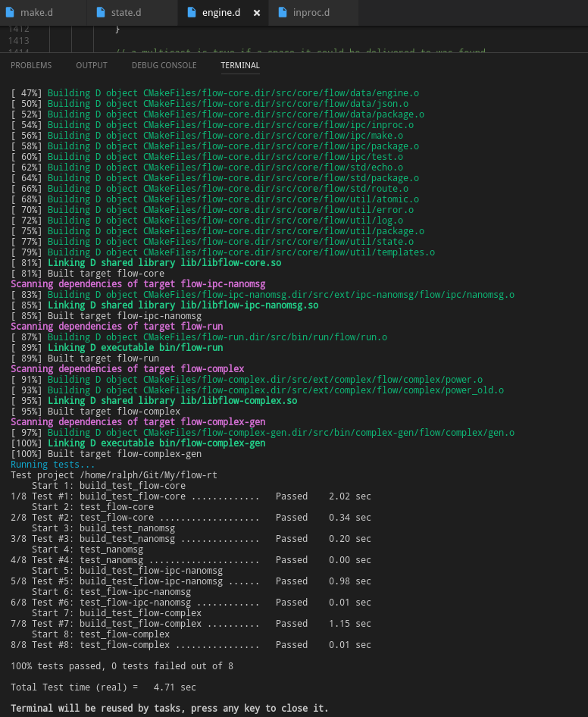Click 'Test project /home/ralph/Git/My/flow-rt' line

(x=114, y=475)
